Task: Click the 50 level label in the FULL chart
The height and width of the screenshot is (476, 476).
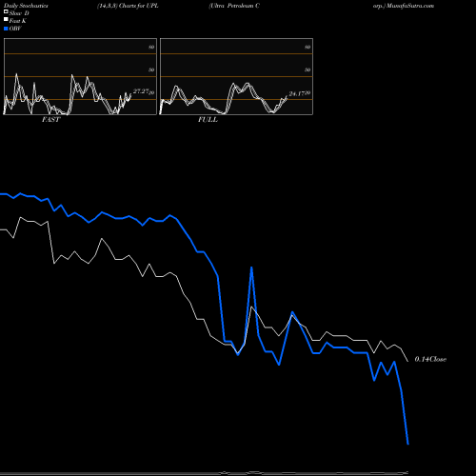Action: pos(307,69)
